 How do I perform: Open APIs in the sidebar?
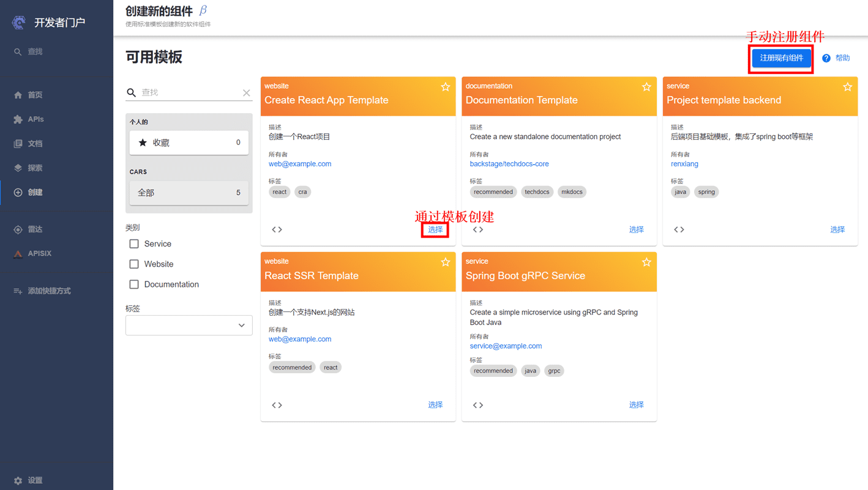pos(56,119)
